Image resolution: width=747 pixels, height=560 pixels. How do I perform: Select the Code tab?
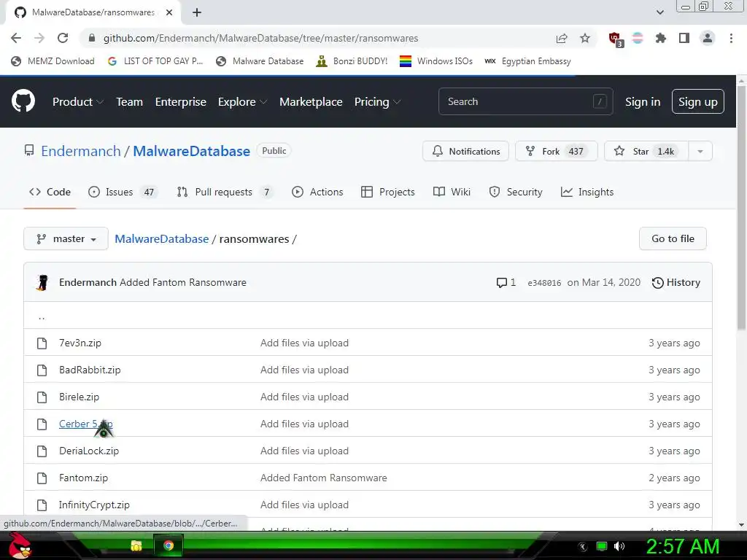point(50,192)
